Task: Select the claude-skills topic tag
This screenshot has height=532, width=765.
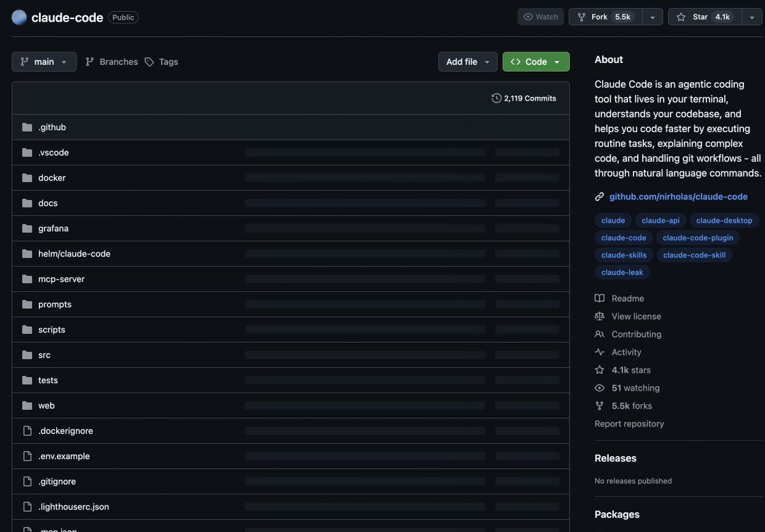Action: 624,255
